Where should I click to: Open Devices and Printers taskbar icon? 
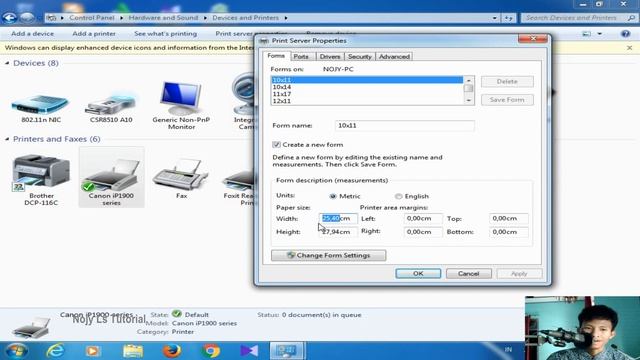pos(287,351)
